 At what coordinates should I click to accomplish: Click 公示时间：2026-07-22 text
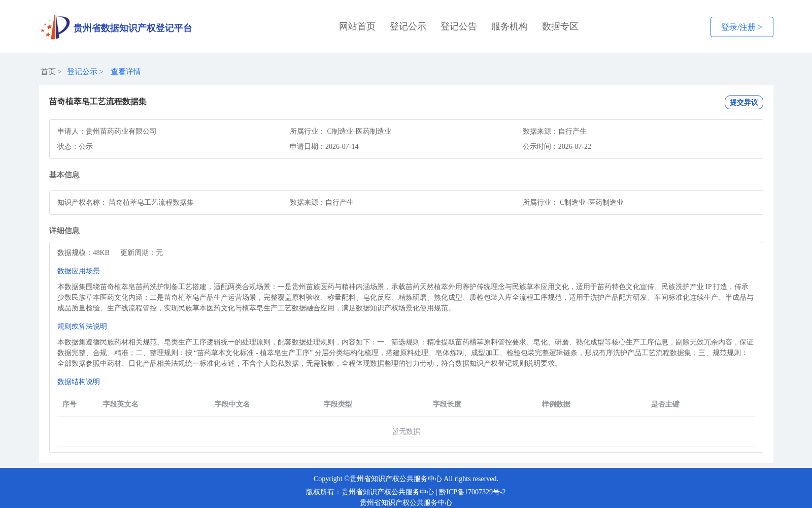point(557,146)
